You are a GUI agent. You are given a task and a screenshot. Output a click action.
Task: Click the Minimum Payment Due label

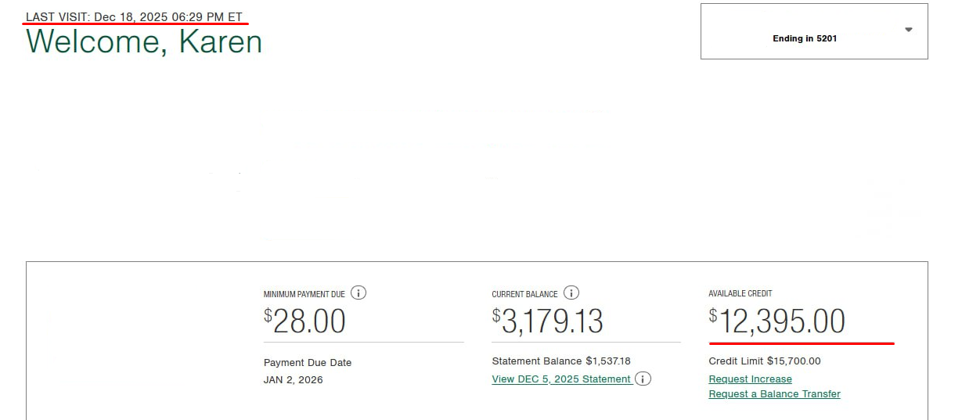tap(304, 294)
